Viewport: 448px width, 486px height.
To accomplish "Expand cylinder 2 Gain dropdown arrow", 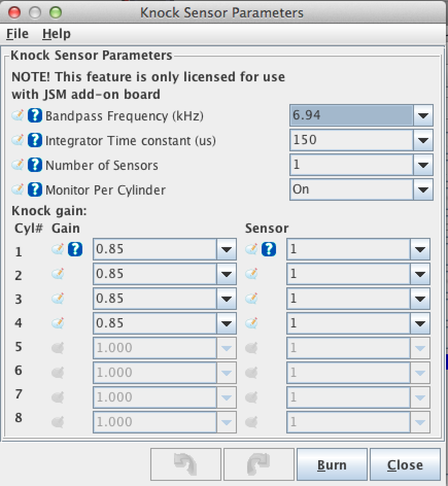I will (x=226, y=274).
